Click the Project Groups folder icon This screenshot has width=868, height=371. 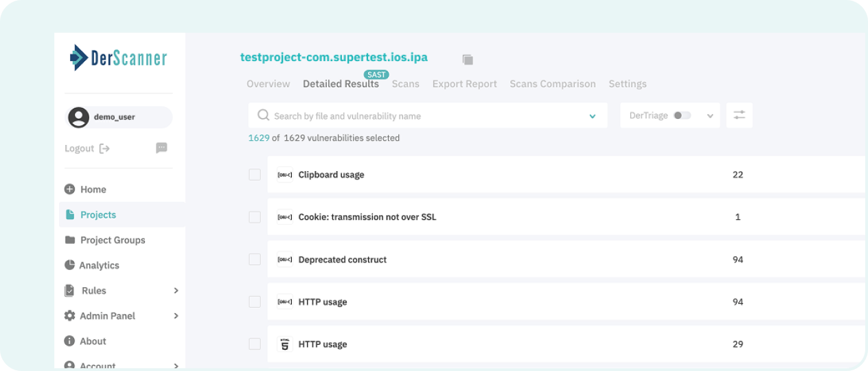tap(69, 240)
